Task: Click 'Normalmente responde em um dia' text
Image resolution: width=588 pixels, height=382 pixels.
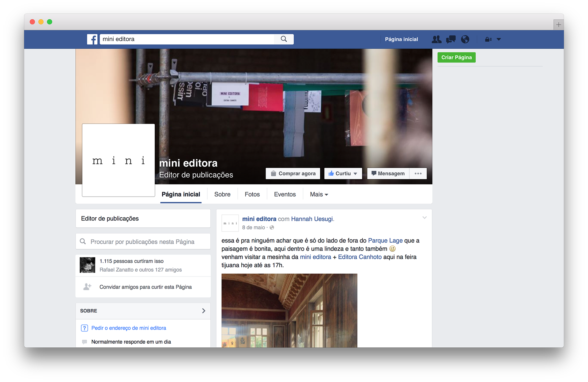Action: pos(131,342)
